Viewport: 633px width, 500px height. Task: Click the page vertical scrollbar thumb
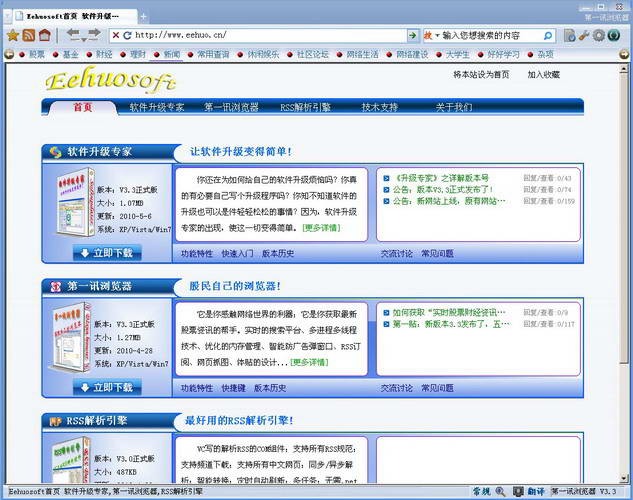[624, 220]
